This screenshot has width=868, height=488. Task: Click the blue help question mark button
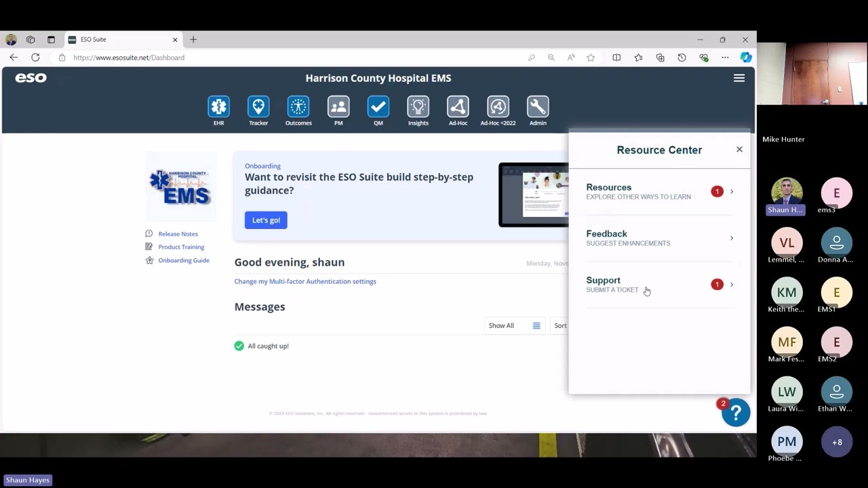[x=736, y=412]
